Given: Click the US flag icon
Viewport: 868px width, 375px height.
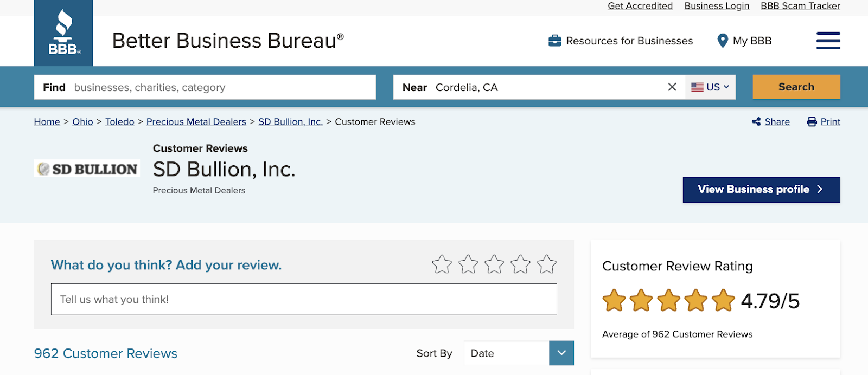Looking at the screenshot, I should tap(698, 87).
